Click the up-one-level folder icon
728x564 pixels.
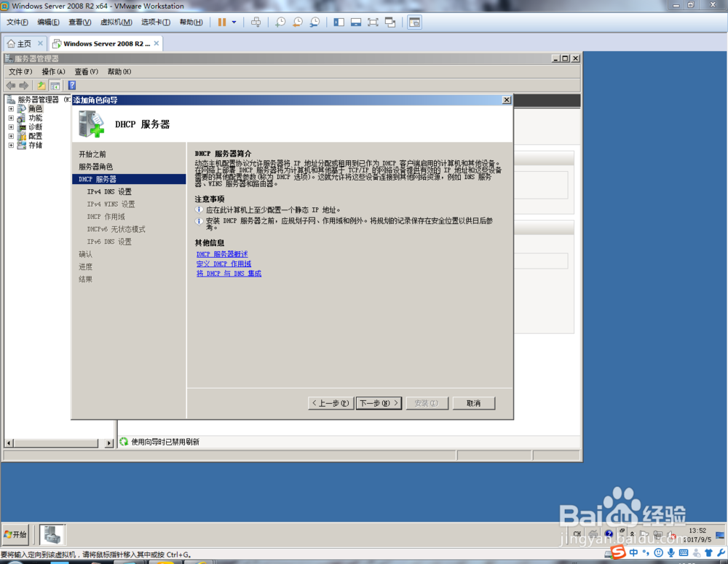coord(41,85)
